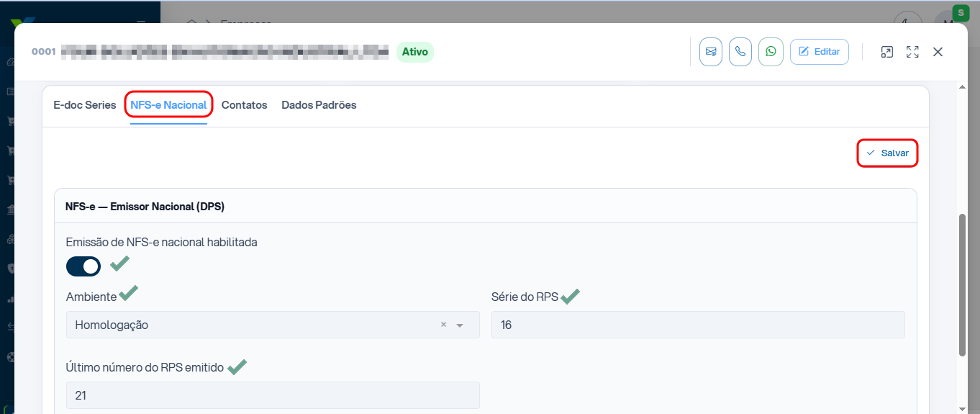Clear the Homologação selection with the x
Screen dimensions: 980x414
[x=443, y=325]
